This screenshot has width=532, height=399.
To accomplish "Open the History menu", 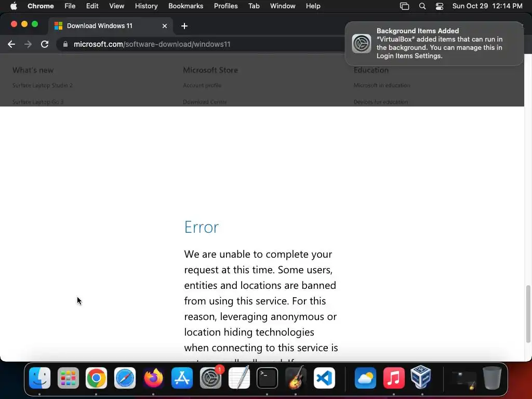I will click(x=146, y=6).
